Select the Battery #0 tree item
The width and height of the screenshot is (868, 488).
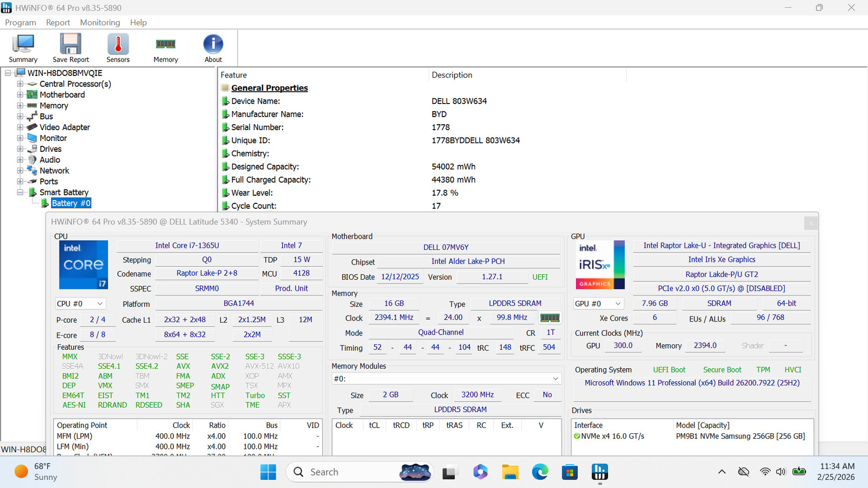coord(71,203)
